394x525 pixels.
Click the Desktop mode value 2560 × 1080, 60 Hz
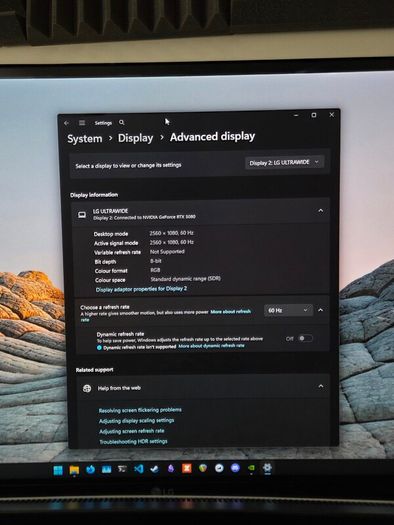(x=171, y=233)
